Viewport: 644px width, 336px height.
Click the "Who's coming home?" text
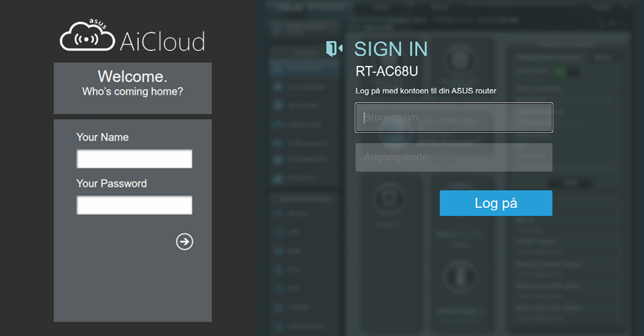[x=132, y=92]
